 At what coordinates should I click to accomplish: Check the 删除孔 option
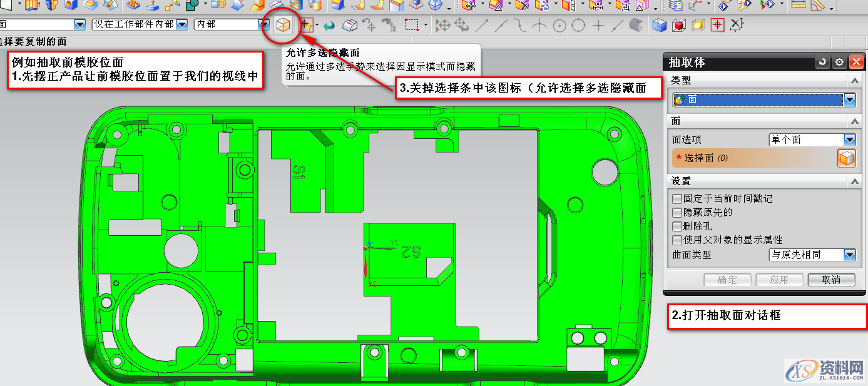coord(676,225)
